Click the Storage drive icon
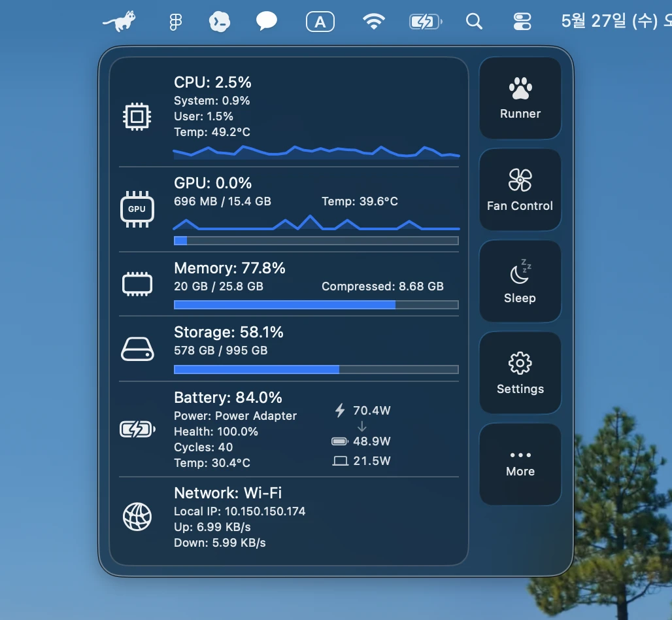This screenshot has height=620, width=672. 137,349
